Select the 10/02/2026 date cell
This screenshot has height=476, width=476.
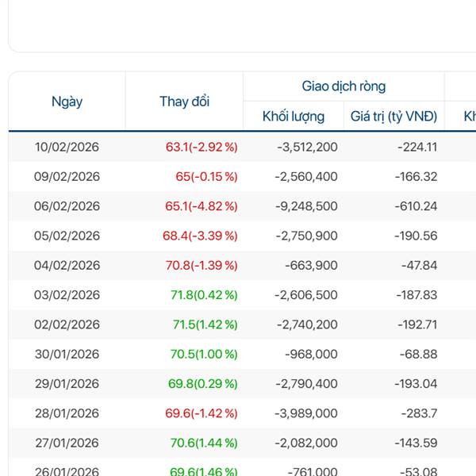pyautogui.click(x=67, y=147)
